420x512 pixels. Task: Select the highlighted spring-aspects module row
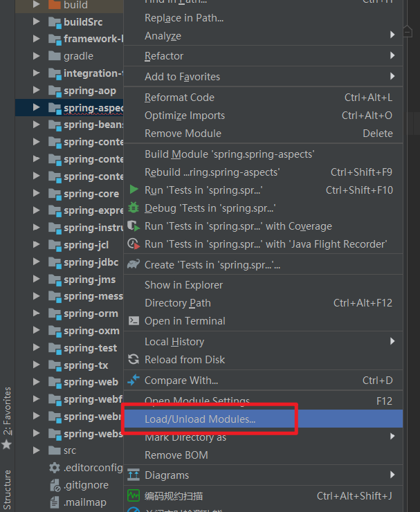[x=69, y=108]
